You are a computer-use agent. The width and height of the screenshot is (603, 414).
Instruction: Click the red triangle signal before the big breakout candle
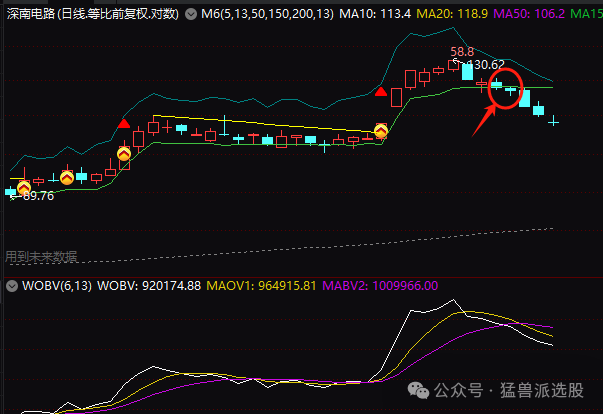click(381, 91)
